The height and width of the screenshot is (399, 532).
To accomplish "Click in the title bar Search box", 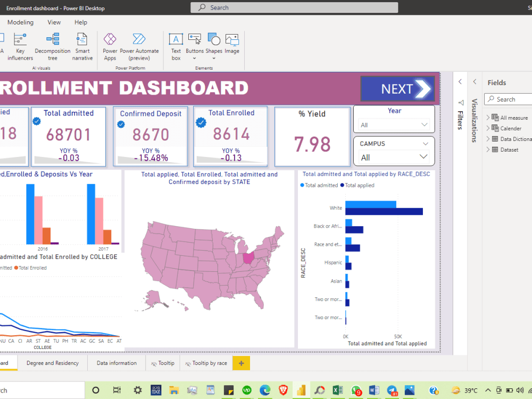I will click(x=294, y=7).
